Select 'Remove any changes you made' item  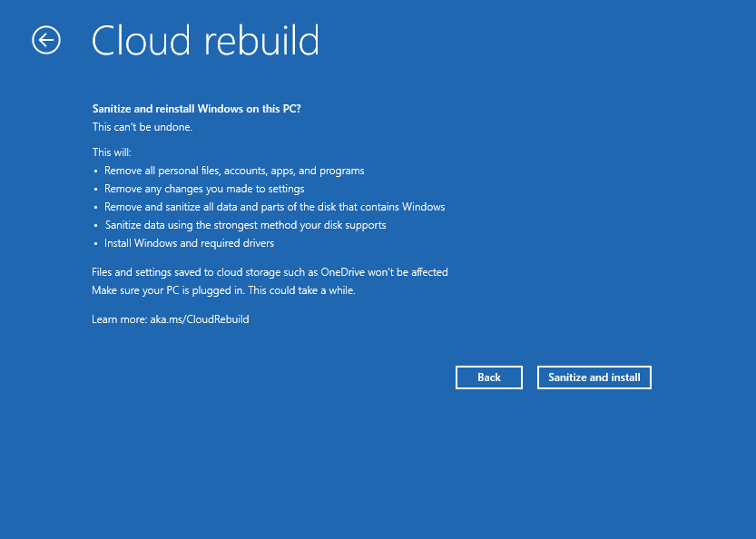click(x=204, y=189)
